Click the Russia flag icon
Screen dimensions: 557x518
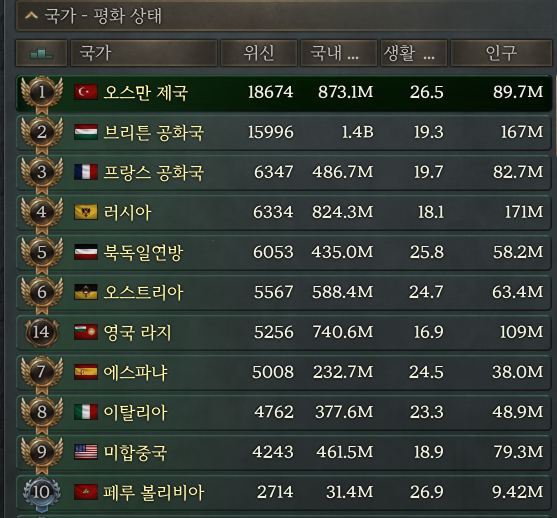[86, 212]
